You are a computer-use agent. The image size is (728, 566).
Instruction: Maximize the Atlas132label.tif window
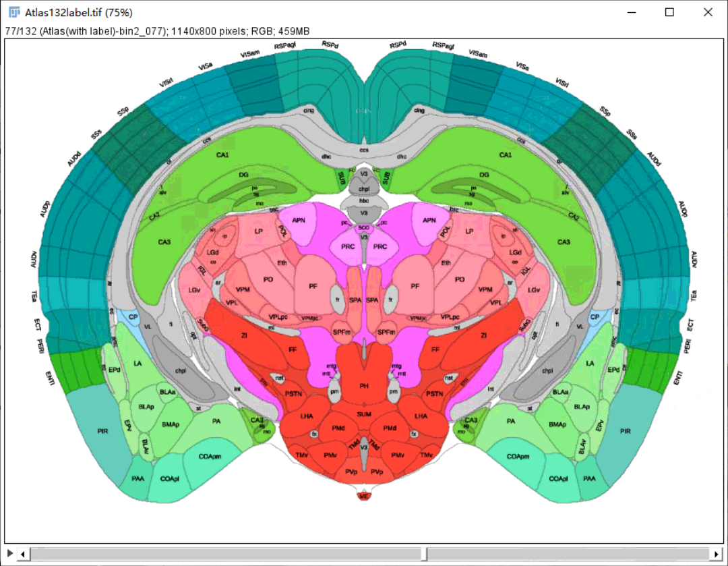coord(669,12)
